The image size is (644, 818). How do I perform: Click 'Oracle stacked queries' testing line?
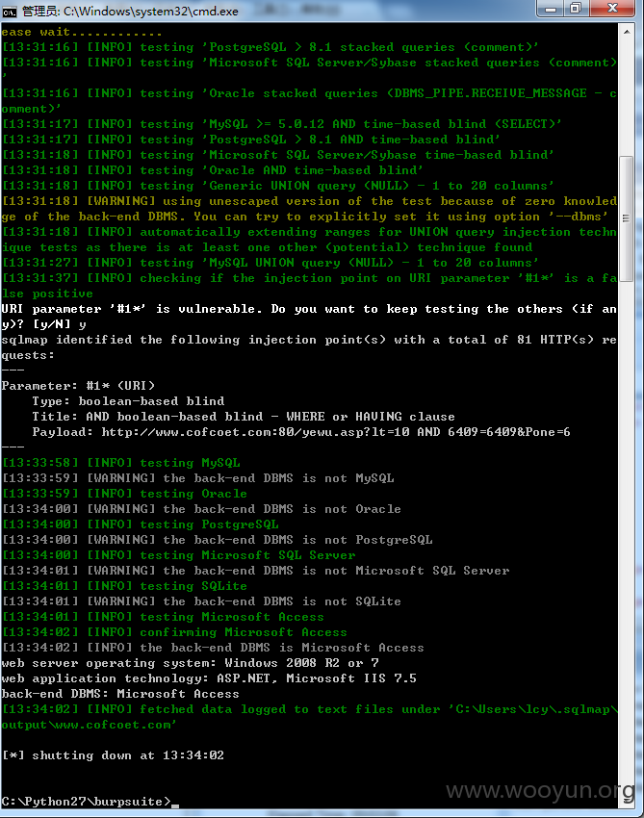[309, 101]
